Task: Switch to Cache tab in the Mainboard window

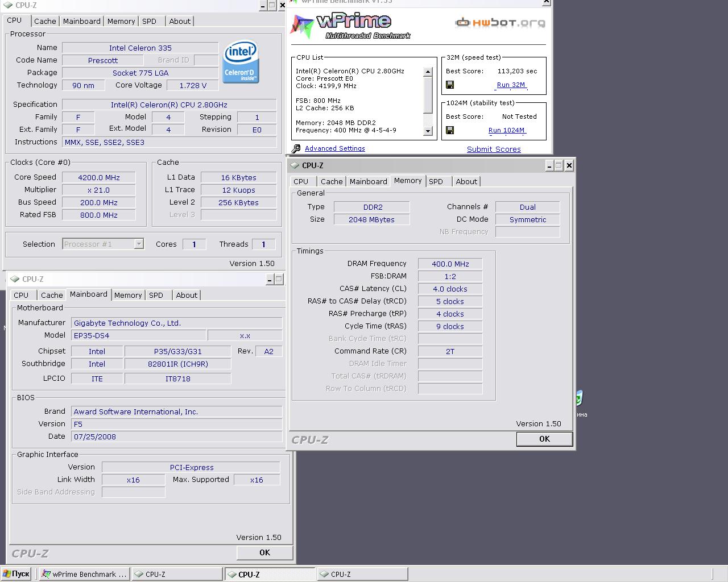Action: (52, 295)
